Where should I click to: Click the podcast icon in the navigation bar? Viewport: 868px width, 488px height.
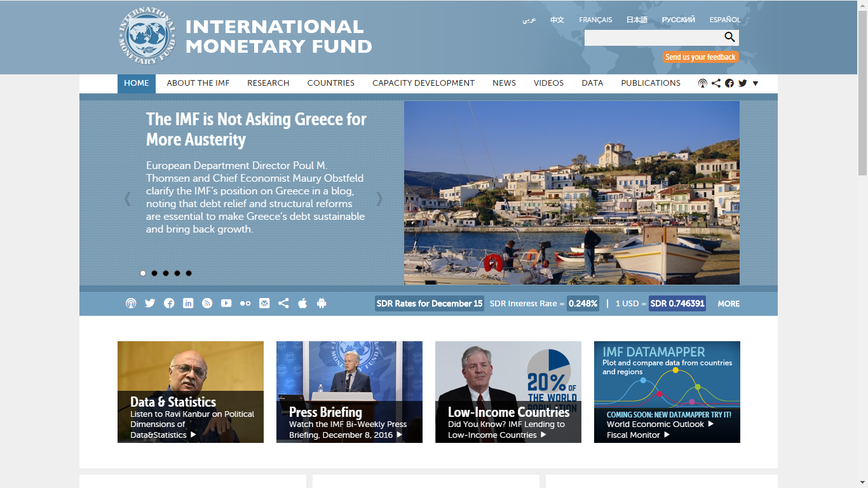coord(703,83)
